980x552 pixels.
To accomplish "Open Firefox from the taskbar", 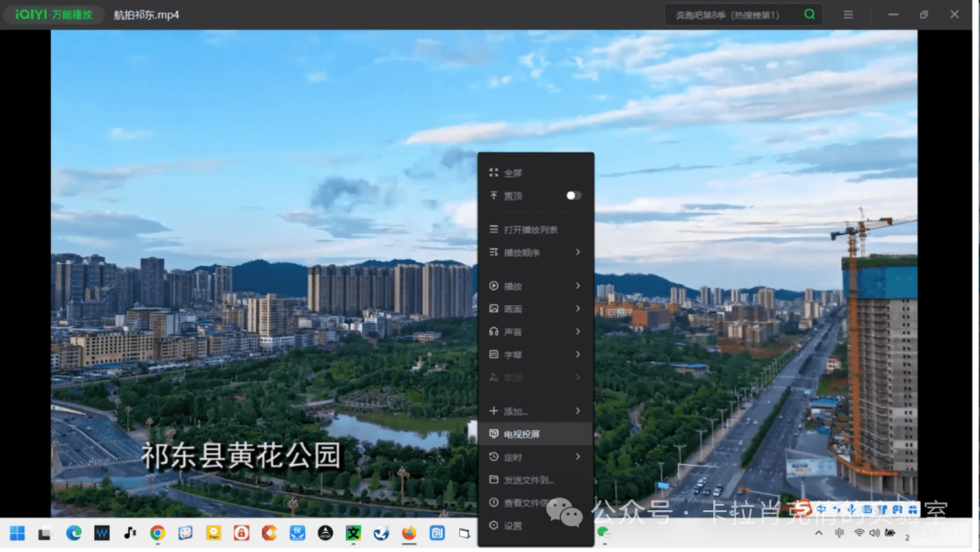I will click(408, 533).
